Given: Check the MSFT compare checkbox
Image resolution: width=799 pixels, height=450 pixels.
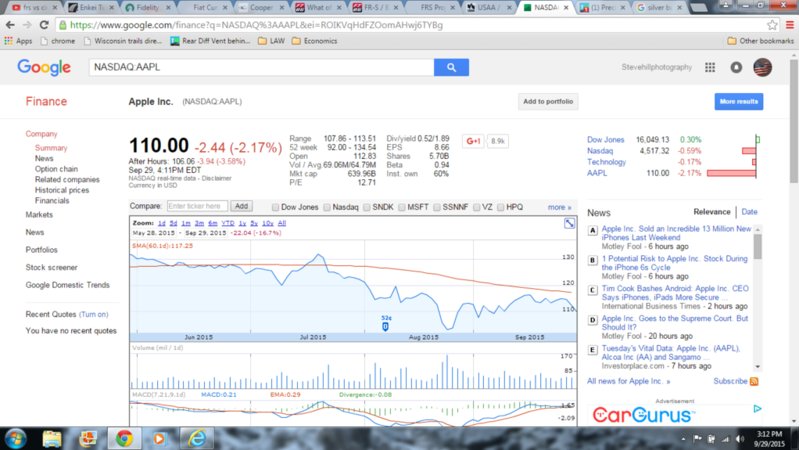Looking at the screenshot, I should 402,207.
